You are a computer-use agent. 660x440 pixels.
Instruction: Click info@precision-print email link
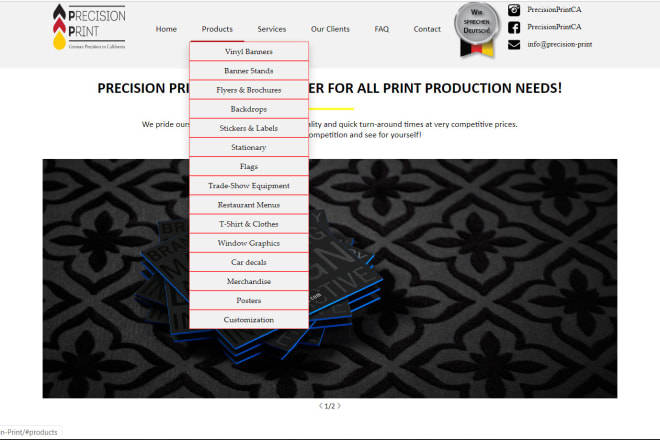click(x=559, y=44)
